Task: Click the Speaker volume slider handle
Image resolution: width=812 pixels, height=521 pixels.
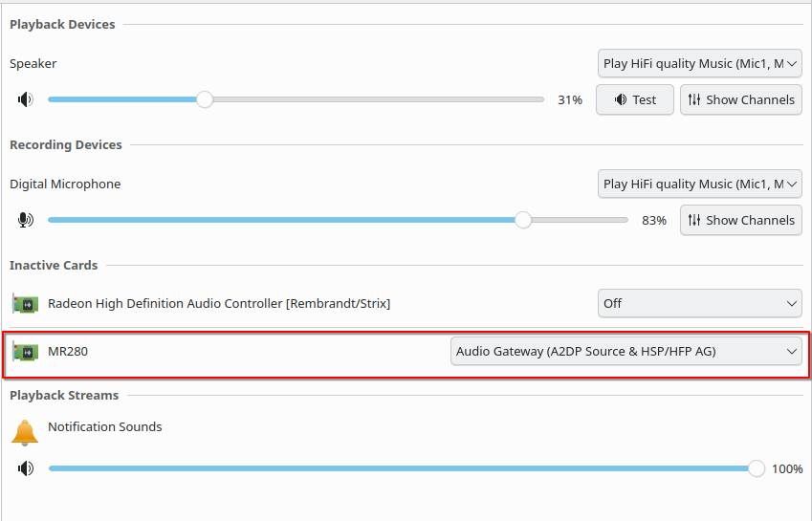Action: 205,99
